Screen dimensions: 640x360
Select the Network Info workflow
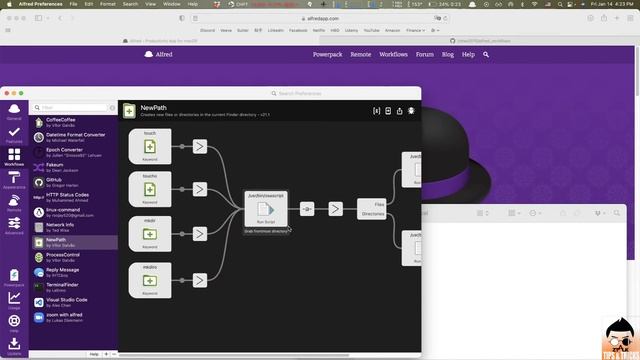pos(75,227)
